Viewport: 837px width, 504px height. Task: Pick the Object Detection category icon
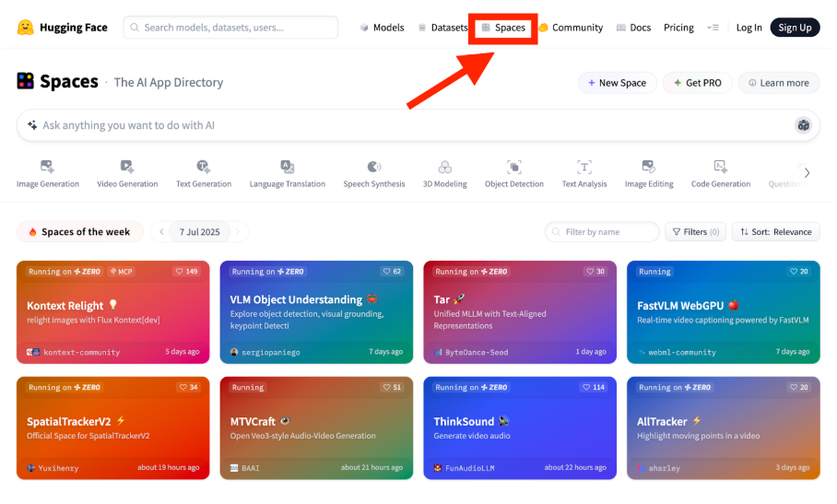(x=513, y=167)
